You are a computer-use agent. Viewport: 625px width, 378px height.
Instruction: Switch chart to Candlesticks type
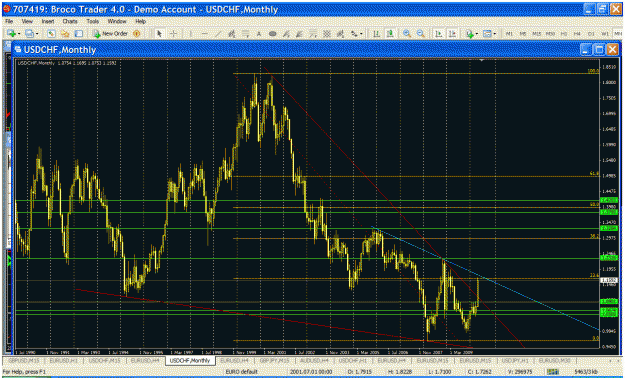(390, 34)
